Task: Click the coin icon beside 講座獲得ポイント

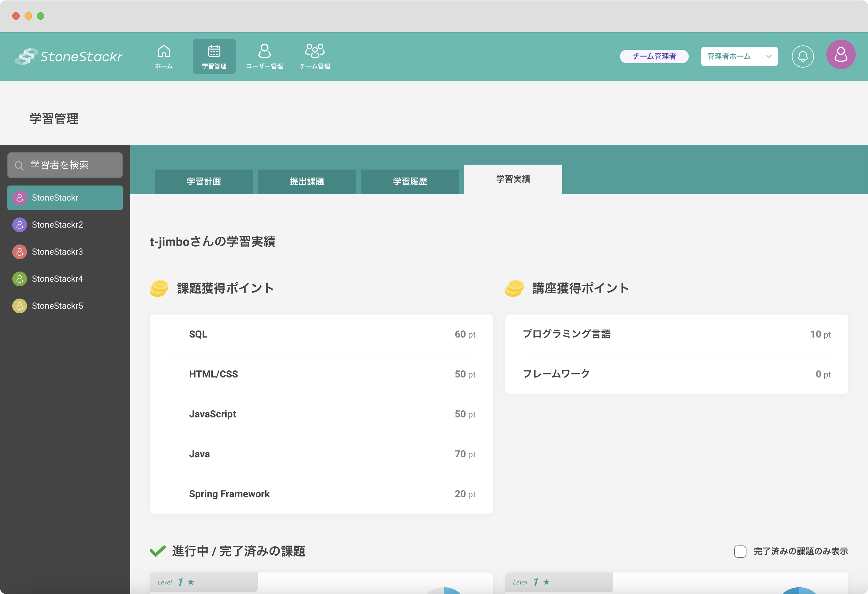Action: point(514,288)
